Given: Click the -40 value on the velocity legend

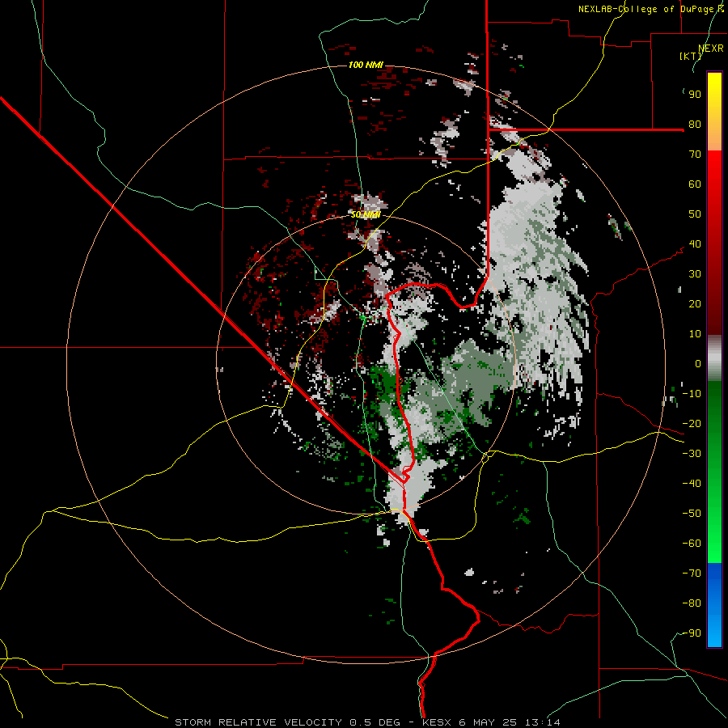Looking at the screenshot, I should 692,484.
